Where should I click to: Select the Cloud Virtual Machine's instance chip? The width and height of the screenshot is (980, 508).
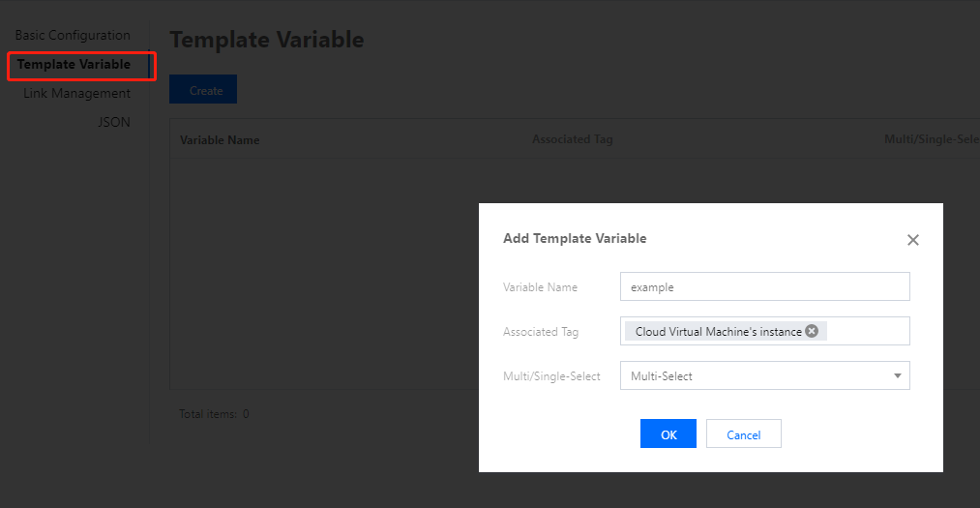point(718,331)
